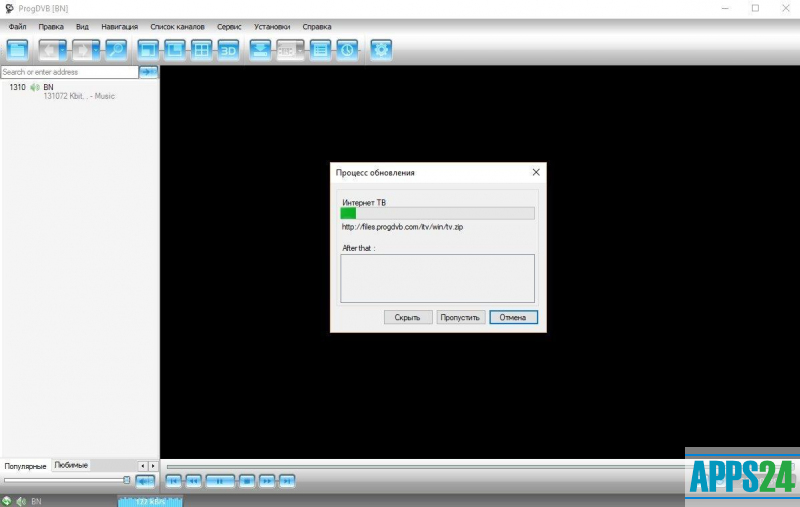Click the Search or enter address field
Screen dimensions: 800x507
pos(69,72)
